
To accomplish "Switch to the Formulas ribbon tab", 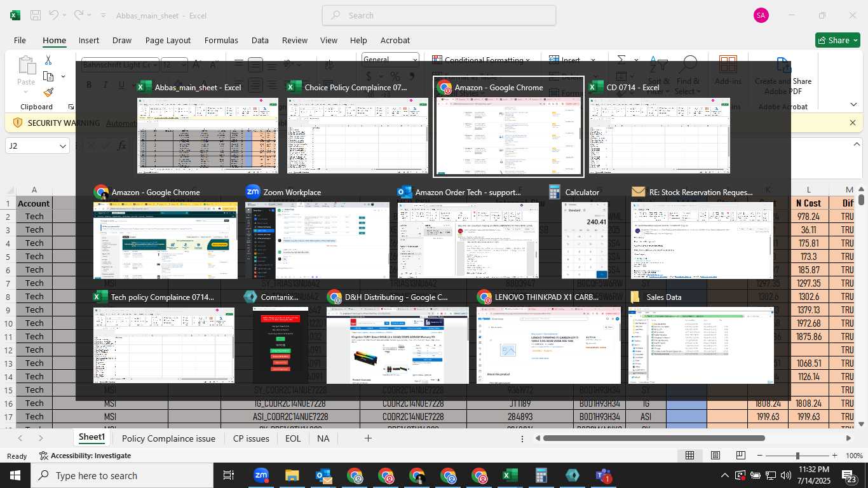I will click(x=221, y=40).
